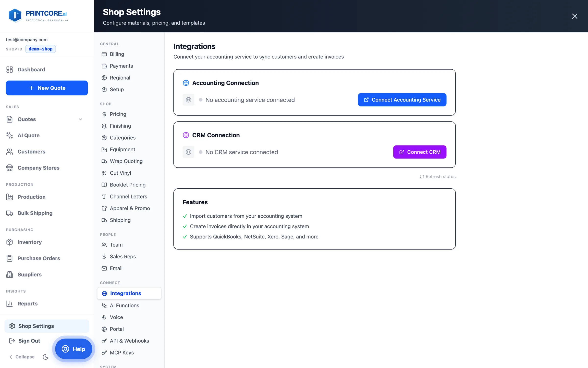The width and height of the screenshot is (588, 368).
Task: Open Channel Letters settings
Action: click(129, 197)
